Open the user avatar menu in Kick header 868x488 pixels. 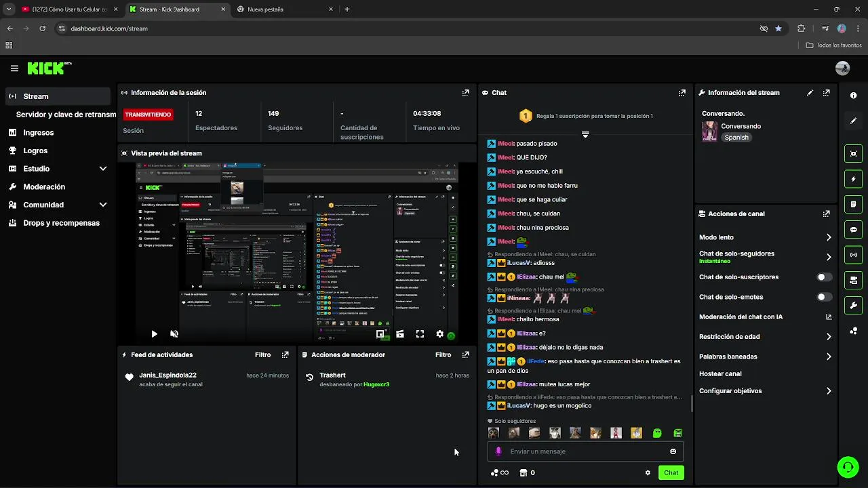click(x=843, y=68)
